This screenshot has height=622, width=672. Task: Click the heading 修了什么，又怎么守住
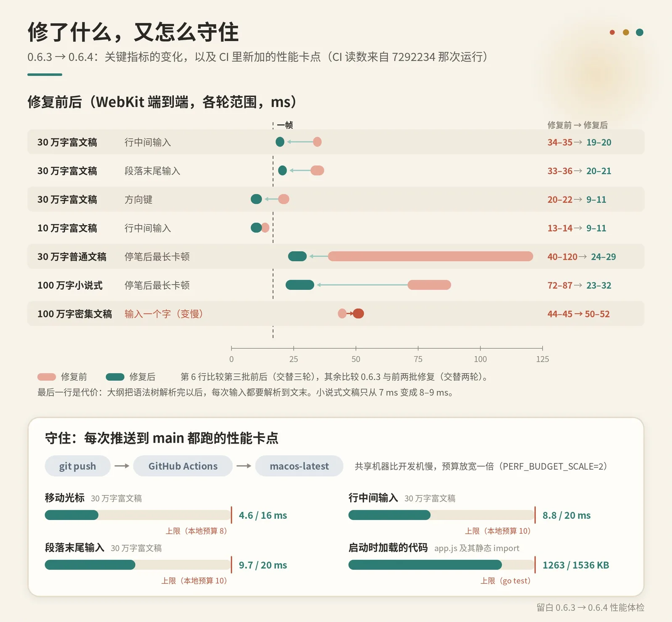(x=133, y=32)
